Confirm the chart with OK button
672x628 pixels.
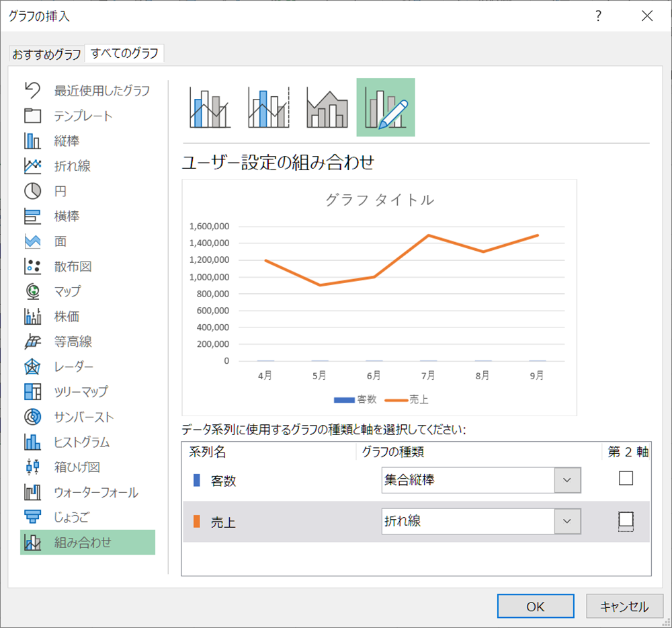pos(536,606)
